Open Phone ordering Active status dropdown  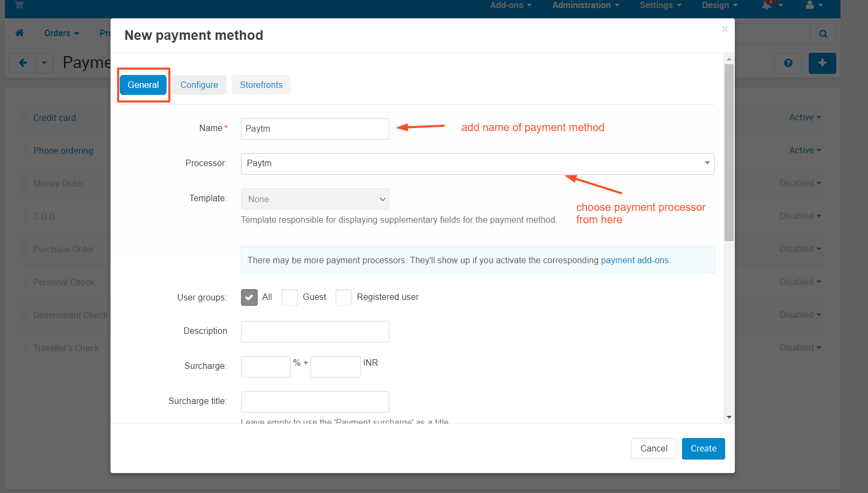point(805,150)
